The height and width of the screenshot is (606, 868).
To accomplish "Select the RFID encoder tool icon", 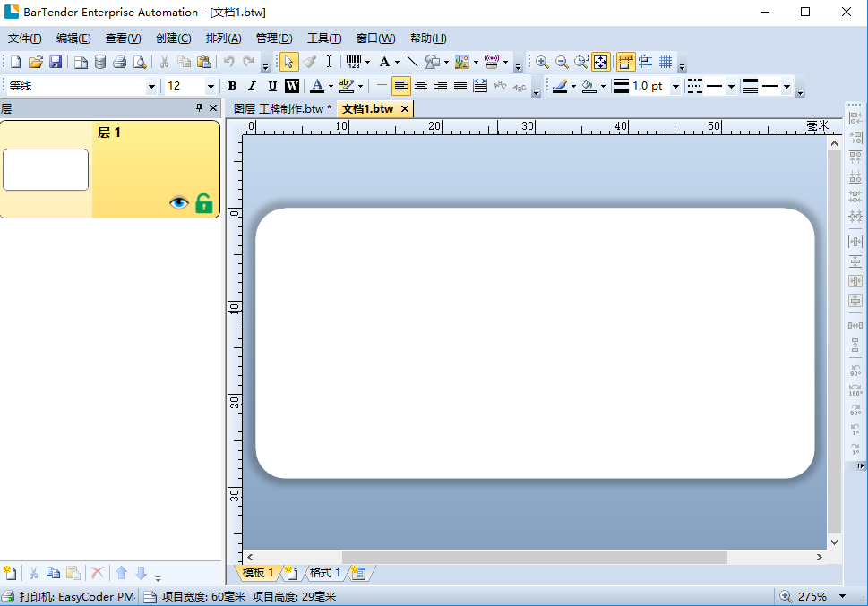I will [491, 62].
